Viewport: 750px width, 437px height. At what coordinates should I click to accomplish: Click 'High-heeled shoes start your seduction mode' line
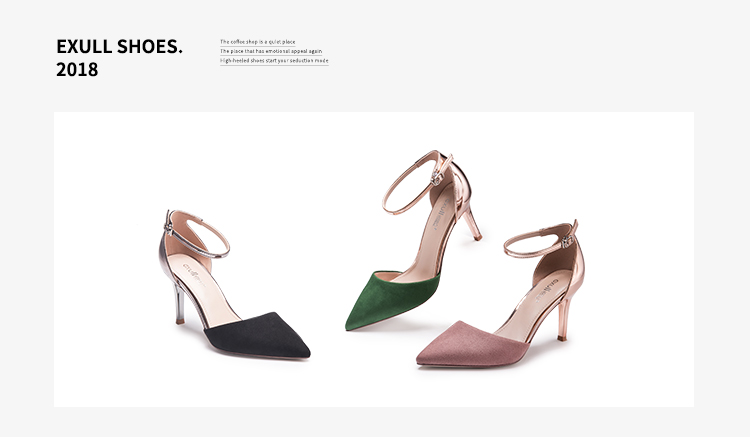tap(274, 61)
